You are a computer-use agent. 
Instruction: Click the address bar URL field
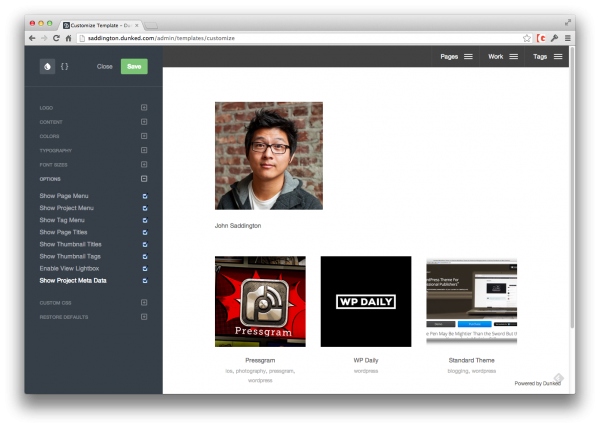click(x=300, y=37)
